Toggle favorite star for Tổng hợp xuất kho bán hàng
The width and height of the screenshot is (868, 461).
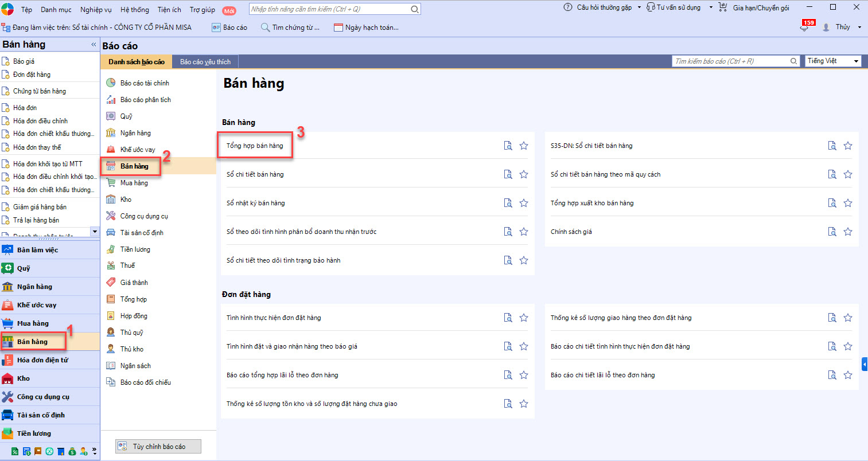tap(848, 203)
